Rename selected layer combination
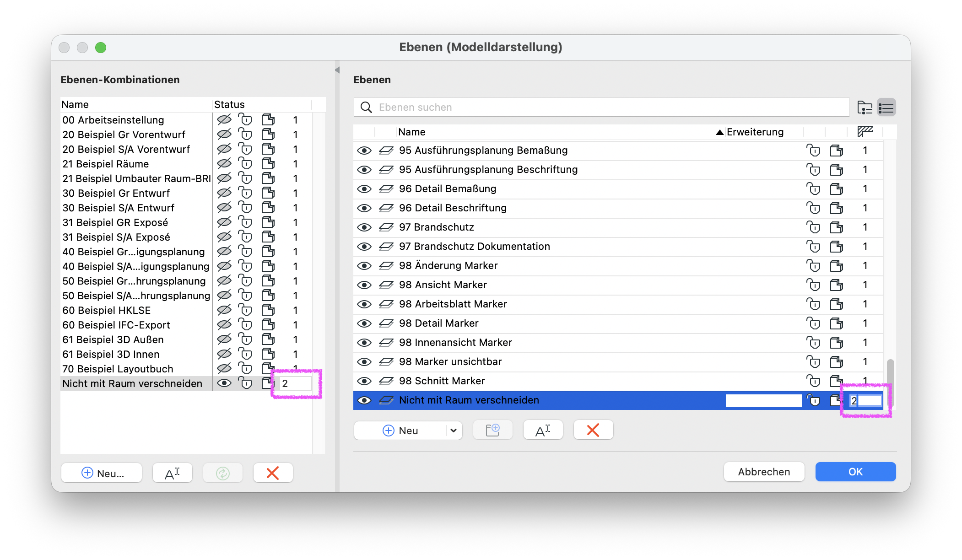This screenshot has height=560, width=962. pyautogui.click(x=172, y=473)
